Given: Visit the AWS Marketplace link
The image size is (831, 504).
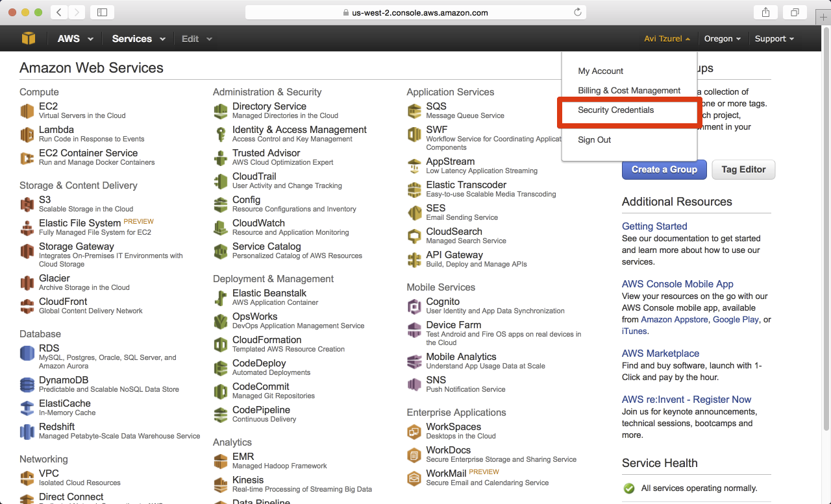Looking at the screenshot, I should [660, 354].
